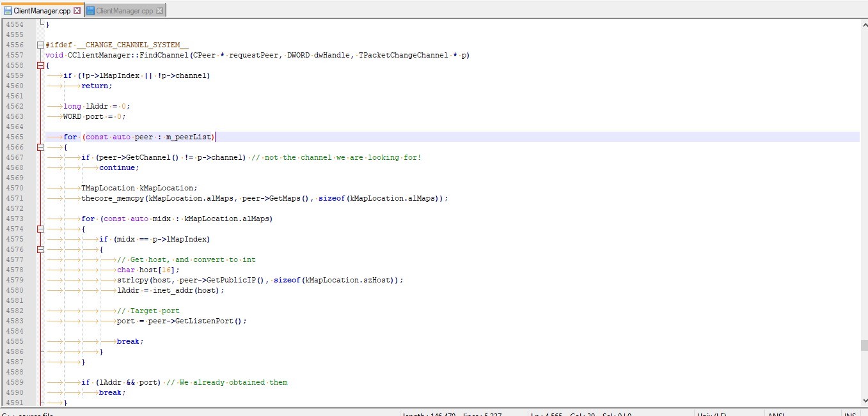Click line number 4565 in the margin
This screenshot has width=868, height=416.
click(x=15, y=137)
